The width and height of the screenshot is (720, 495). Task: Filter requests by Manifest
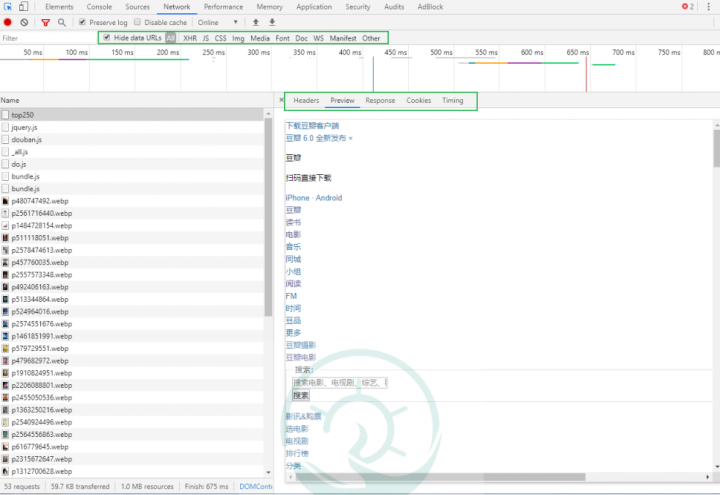pyautogui.click(x=343, y=38)
